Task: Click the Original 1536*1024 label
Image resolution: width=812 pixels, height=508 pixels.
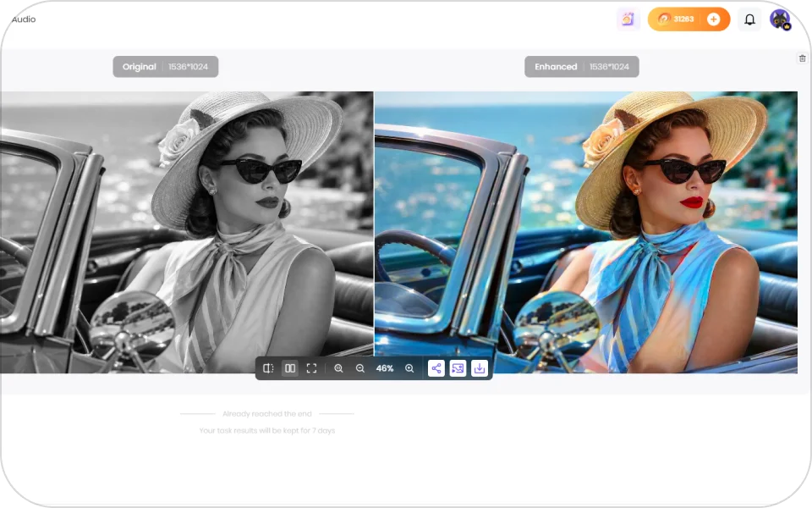Action: 165,66
